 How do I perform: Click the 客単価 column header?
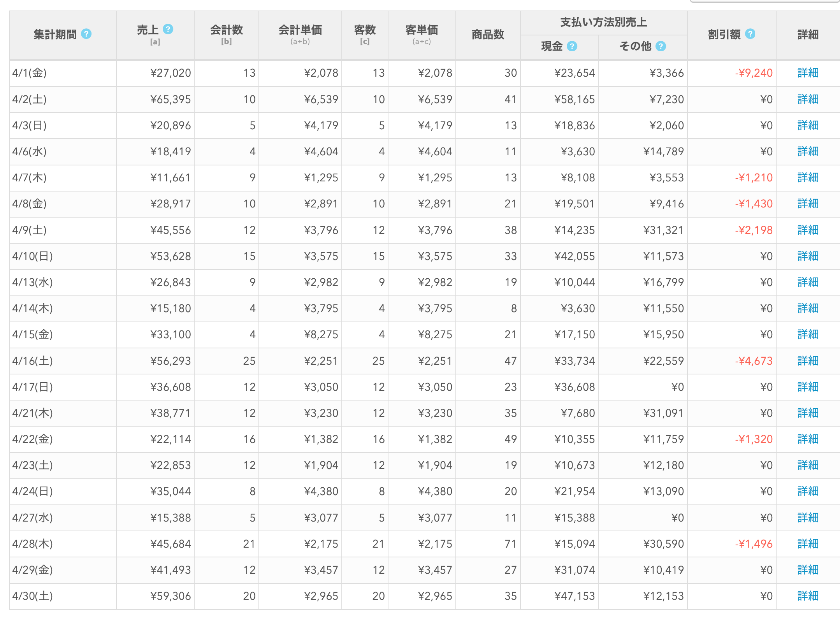[422, 35]
